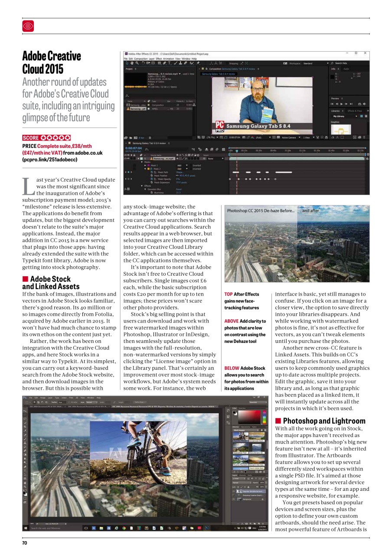Click the Windows Start button on the taskbar
The height and width of the screenshot is (555, 392).
click(26, 528)
